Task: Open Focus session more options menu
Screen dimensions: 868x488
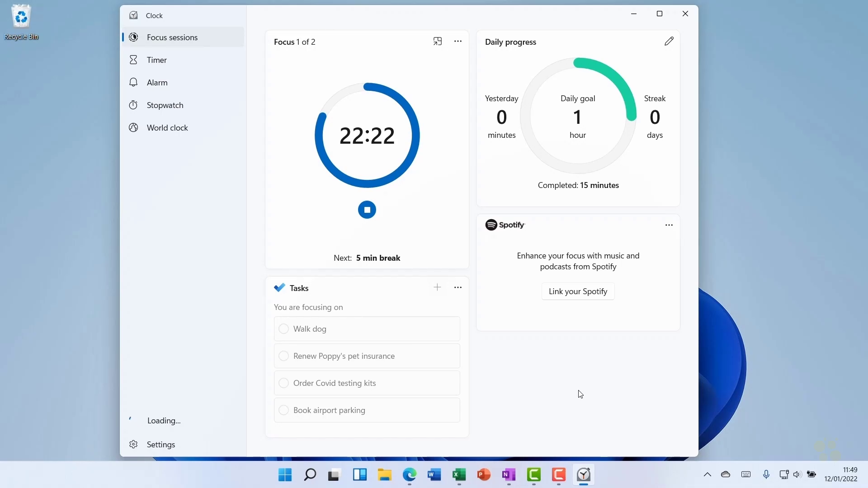Action: pyautogui.click(x=458, y=42)
